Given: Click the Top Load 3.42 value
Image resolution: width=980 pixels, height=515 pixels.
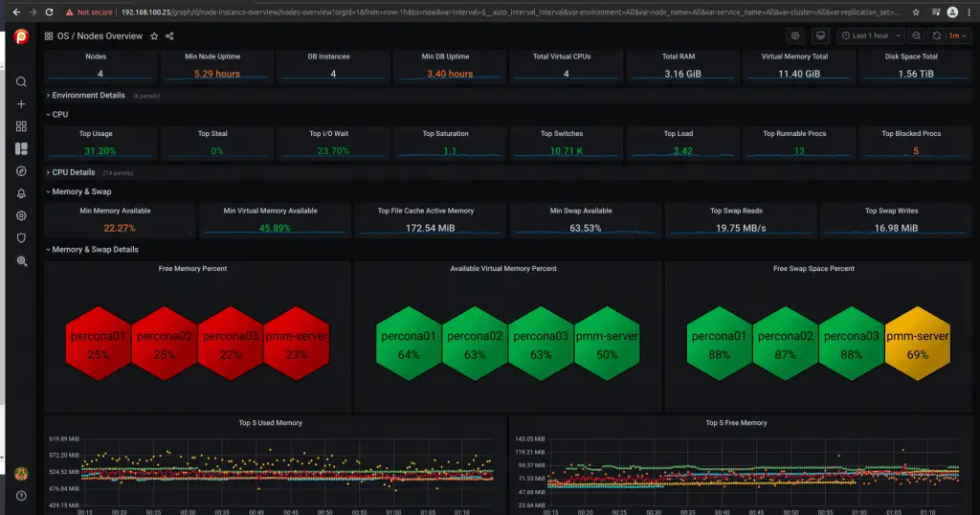Looking at the screenshot, I should (682, 151).
